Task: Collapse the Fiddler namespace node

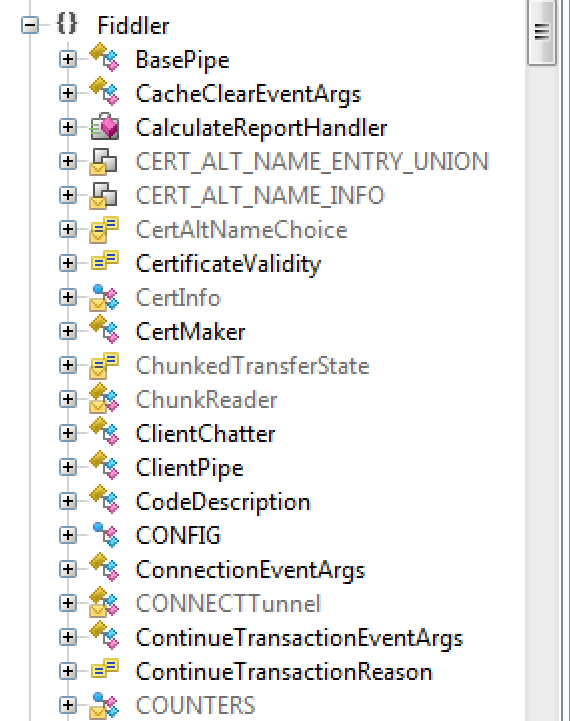Action: (x=30, y=25)
